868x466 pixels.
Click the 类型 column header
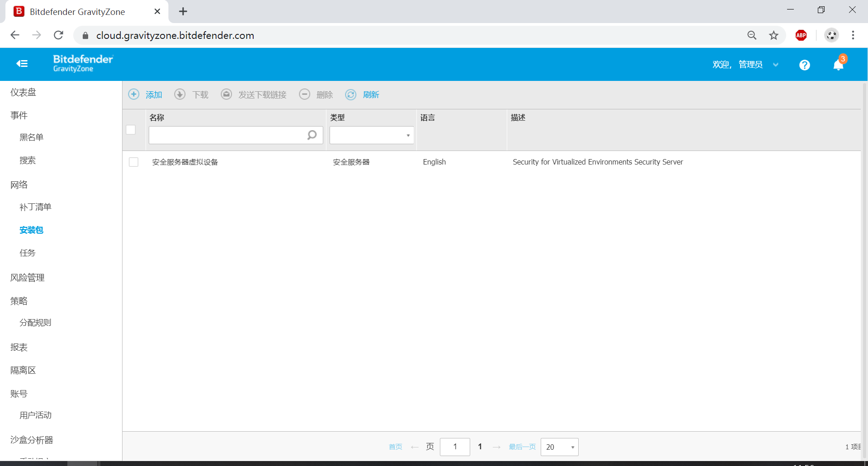(x=337, y=118)
